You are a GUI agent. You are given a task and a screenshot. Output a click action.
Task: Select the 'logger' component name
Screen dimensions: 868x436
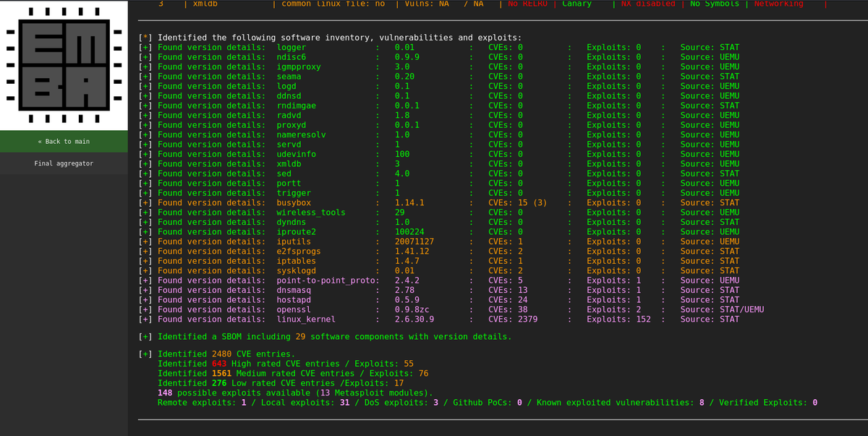click(292, 48)
